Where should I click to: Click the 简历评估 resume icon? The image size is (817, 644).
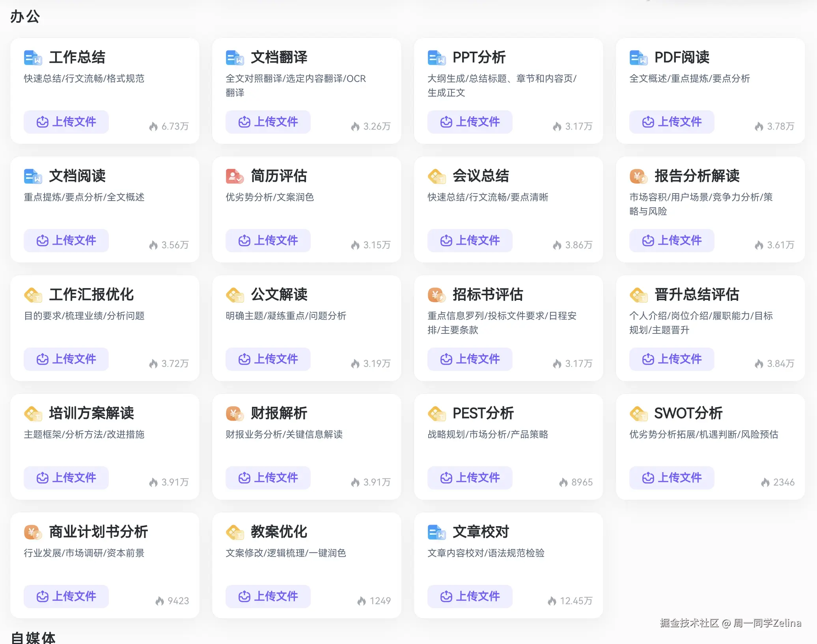tap(235, 176)
